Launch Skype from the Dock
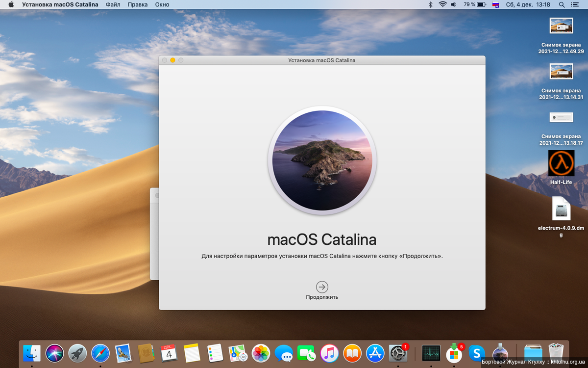 click(477, 353)
